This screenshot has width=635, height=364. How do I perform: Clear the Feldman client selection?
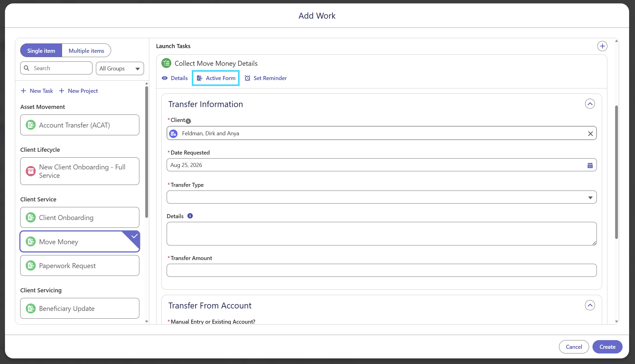pyautogui.click(x=590, y=134)
